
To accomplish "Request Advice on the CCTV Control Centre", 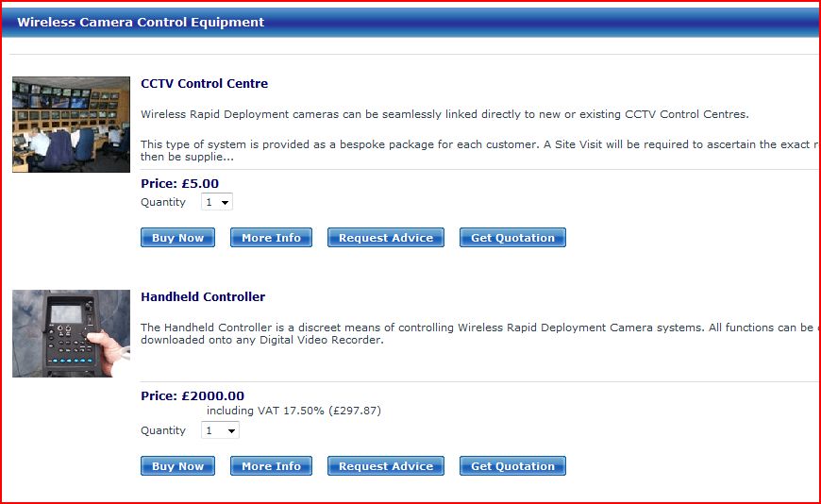I will point(385,238).
